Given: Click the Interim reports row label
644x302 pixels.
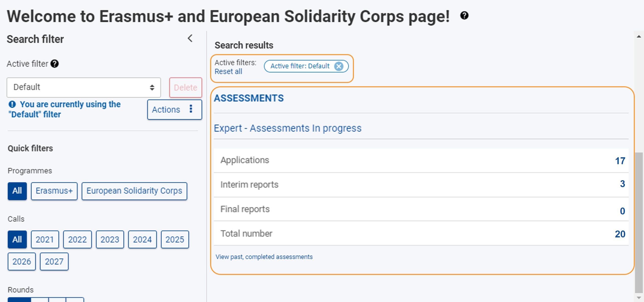Looking at the screenshot, I should [x=249, y=185].
